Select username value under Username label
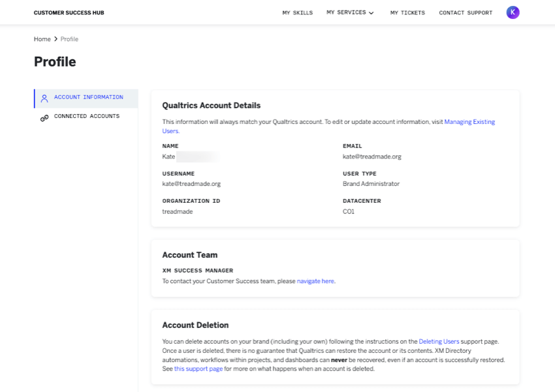 tap(191, 184)
